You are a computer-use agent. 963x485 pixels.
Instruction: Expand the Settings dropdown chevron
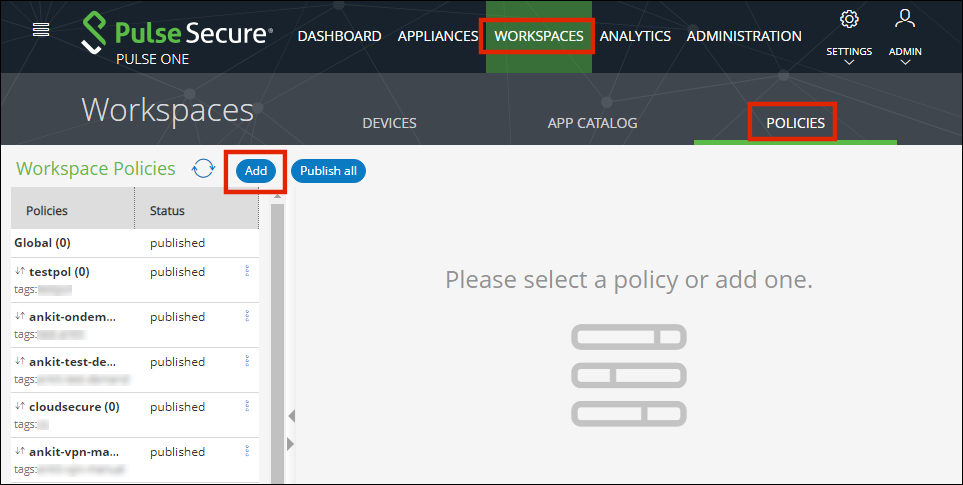pyautogui.click(x=849, y=62)
